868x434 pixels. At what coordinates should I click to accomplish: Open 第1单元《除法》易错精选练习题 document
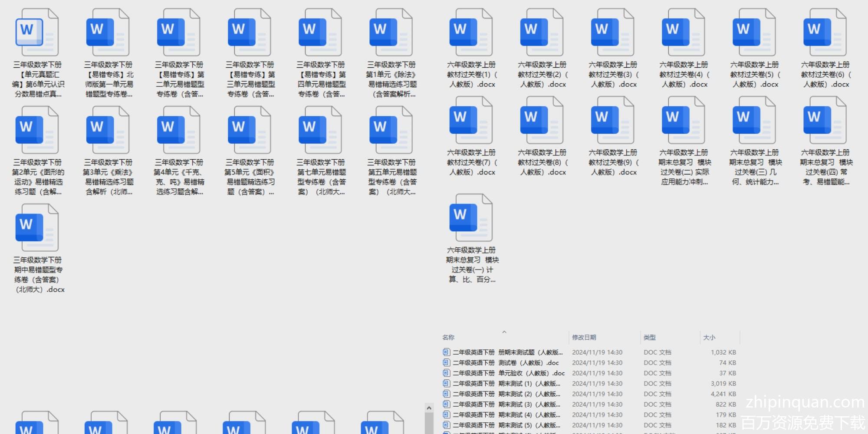[391, 33]
